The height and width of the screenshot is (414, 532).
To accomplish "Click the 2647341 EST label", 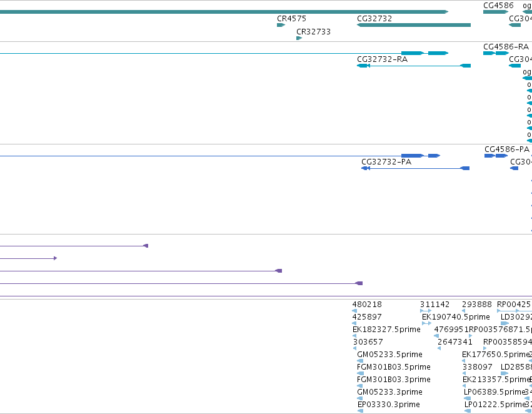I will [454, 342].
